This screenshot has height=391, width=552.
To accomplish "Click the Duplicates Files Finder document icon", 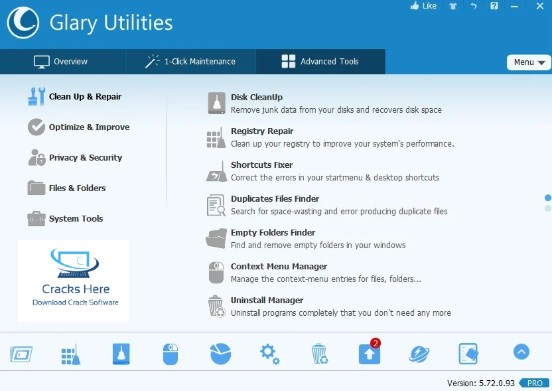I will (x=216, y=205).
